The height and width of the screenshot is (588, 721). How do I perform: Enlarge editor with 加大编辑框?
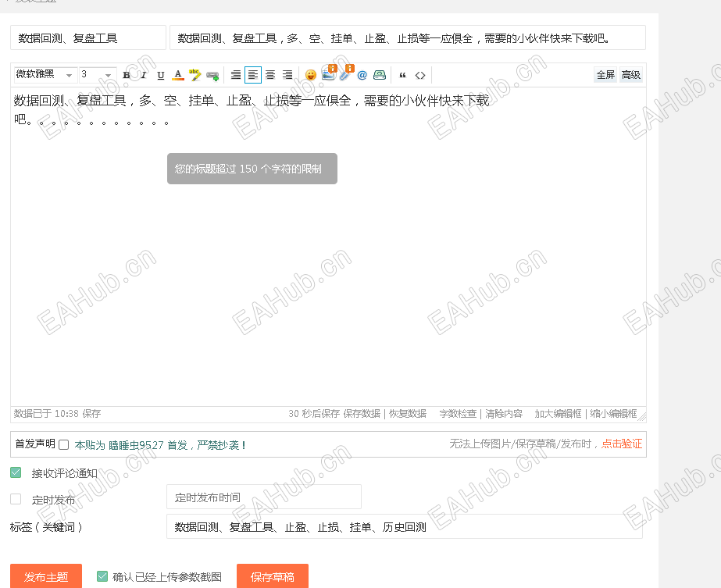559,414
